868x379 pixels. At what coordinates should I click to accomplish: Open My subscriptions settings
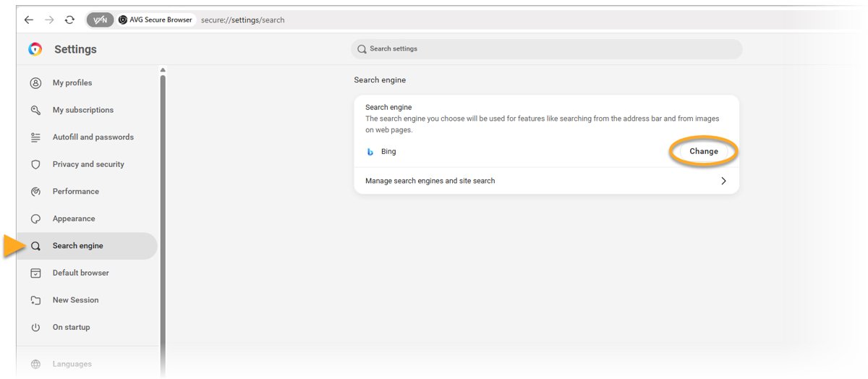(x=87, y=110)
